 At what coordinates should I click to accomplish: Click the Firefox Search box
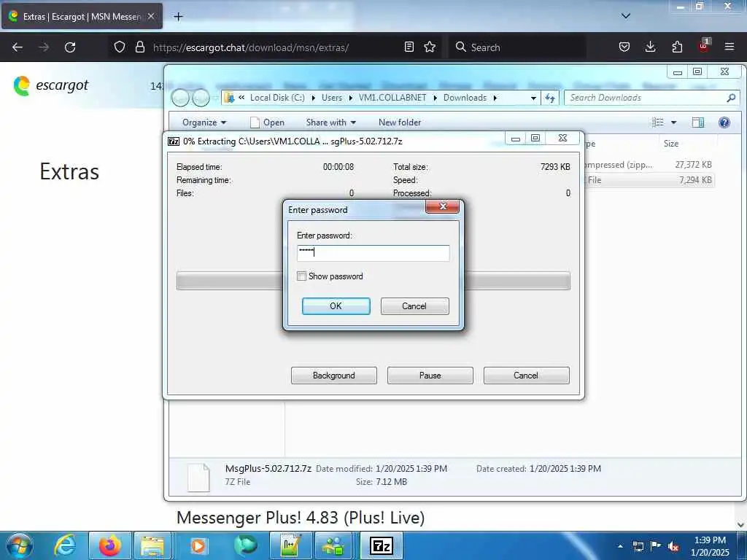click(x=517, y=47)
